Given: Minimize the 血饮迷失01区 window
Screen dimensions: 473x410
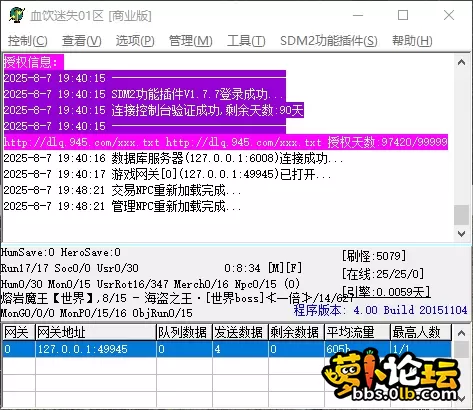Looking at the screenshot, I should click(358, 15).
